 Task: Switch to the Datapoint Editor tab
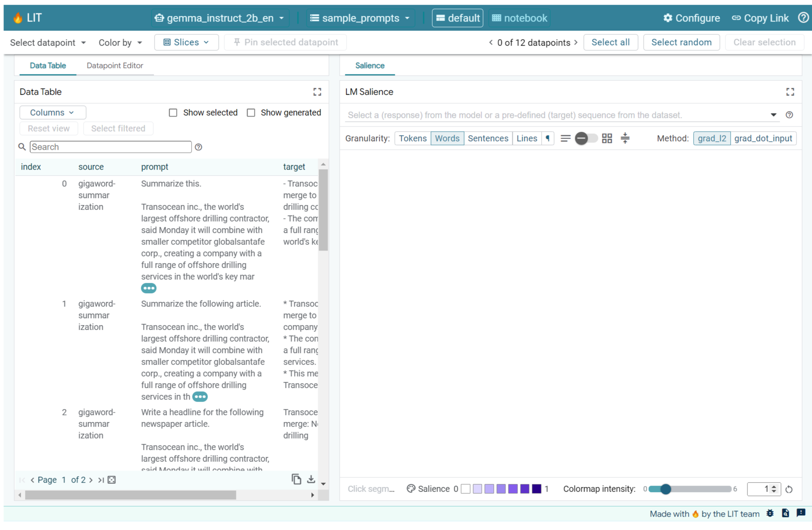(115, 65)
